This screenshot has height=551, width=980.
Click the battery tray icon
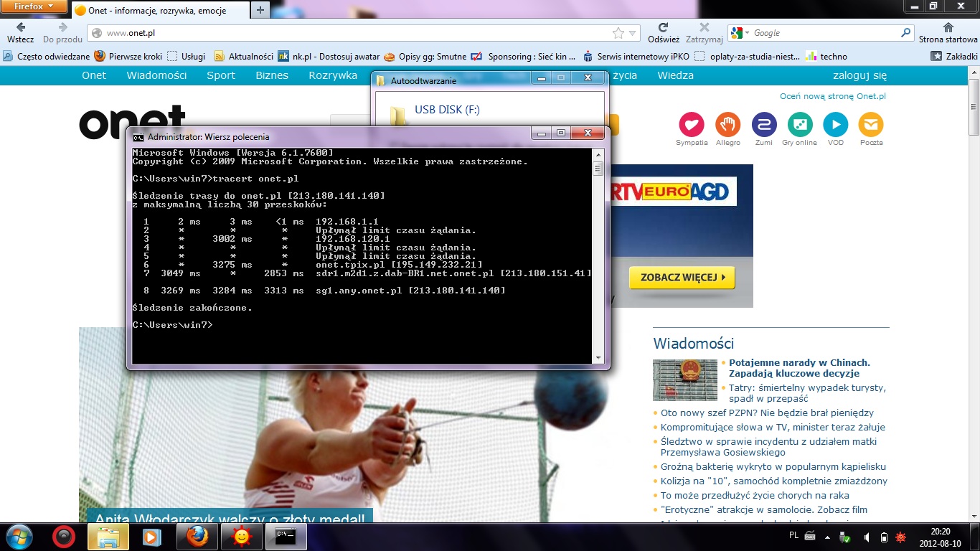pyautogui.click(x=884, y=537)
